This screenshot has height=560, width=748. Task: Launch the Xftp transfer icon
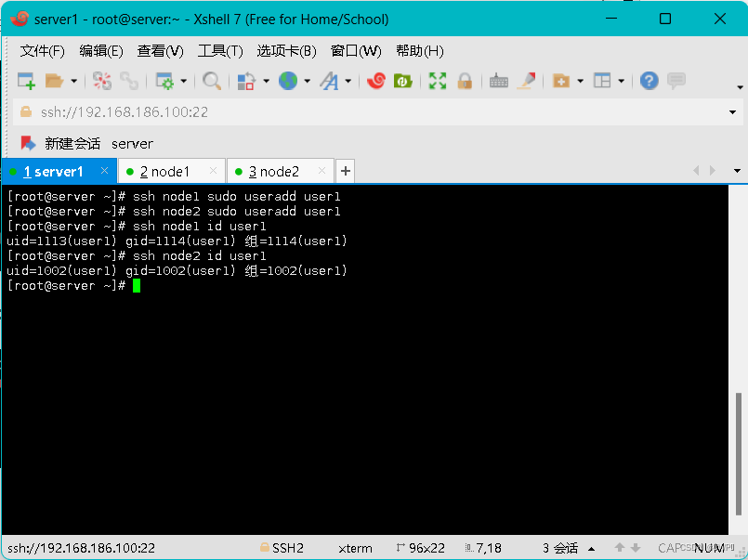(x=402, y=81)
